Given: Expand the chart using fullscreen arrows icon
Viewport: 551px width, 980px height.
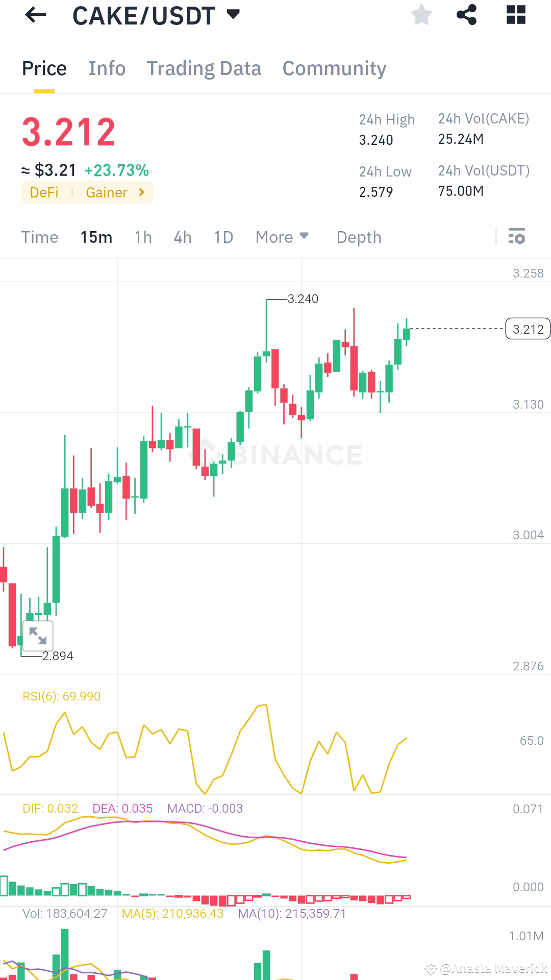Looking at the screenshot, I should tap(38, 635).
